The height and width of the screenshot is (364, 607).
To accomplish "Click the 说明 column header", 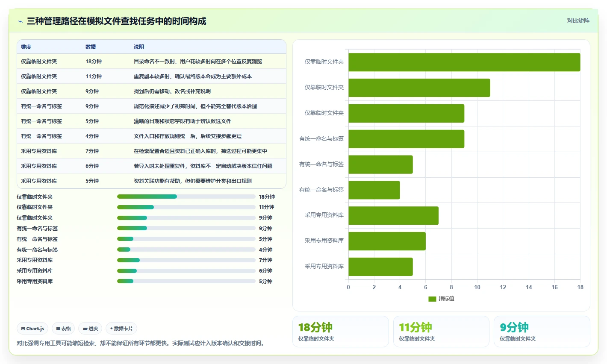I will (x=139, y=47).
